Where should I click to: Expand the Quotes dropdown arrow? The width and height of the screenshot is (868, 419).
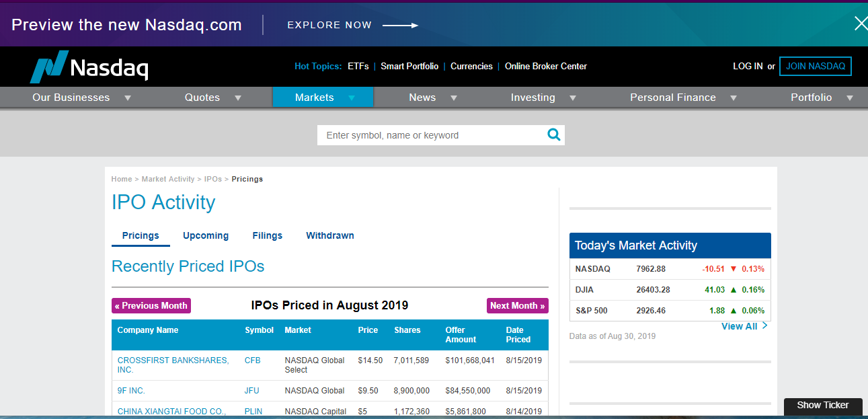[238, 98]
